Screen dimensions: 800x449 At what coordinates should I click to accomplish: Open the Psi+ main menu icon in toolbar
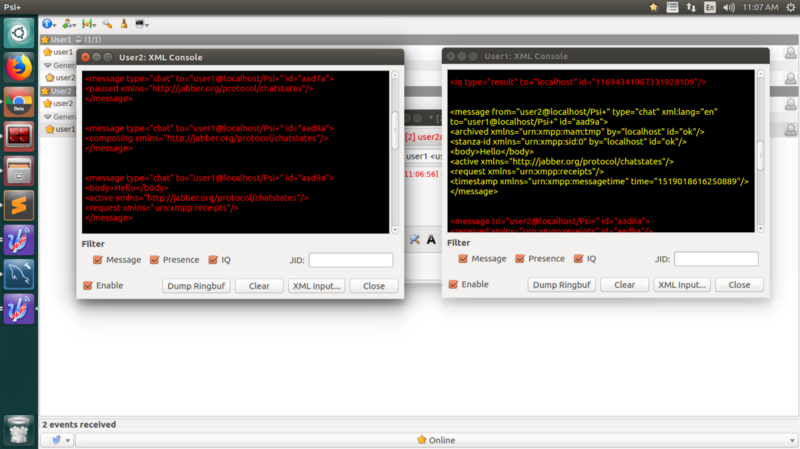tap(48, 22)
